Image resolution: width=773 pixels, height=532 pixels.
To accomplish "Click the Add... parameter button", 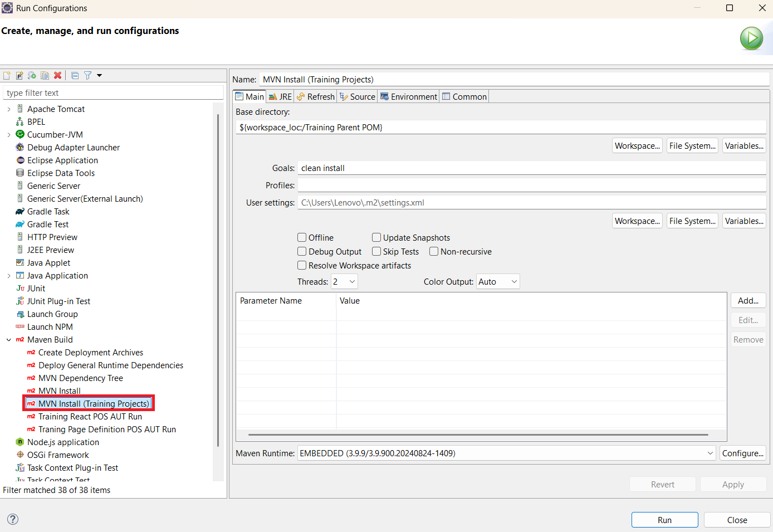I will (x=748, y=301).
